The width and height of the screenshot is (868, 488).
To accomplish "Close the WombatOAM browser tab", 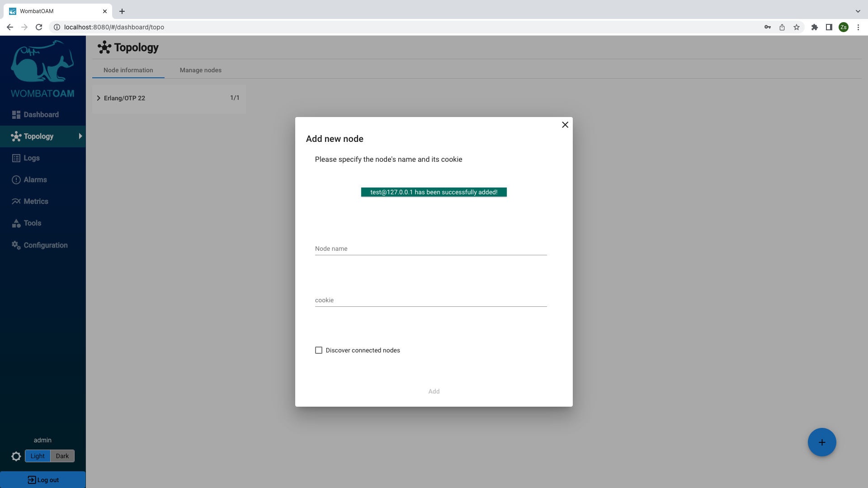I will point(105,11).
